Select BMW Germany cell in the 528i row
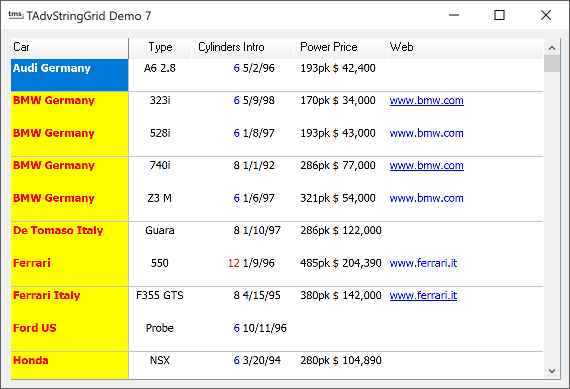Viewport: 570px width, 389px height. (x=69, y=140)
